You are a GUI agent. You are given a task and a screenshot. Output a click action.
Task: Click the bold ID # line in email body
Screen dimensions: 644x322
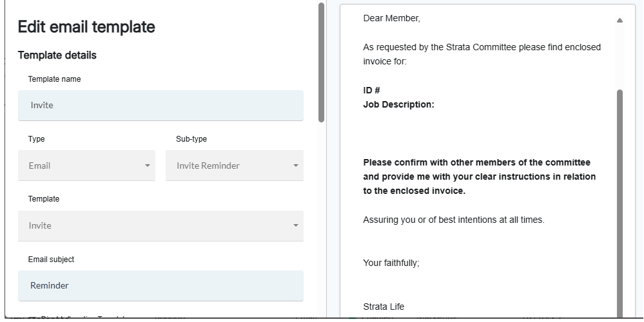tap(371, 91)
